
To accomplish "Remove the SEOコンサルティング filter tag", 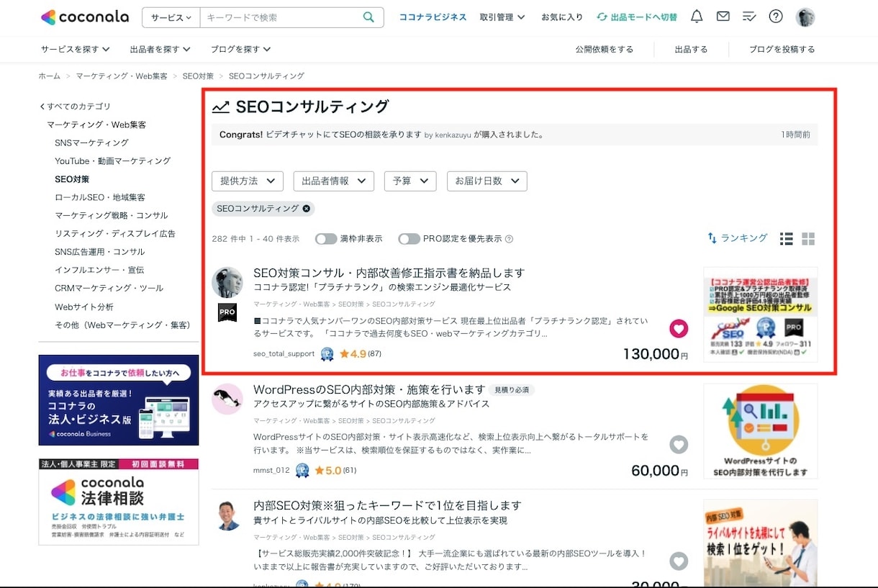I will click(307, 209).
